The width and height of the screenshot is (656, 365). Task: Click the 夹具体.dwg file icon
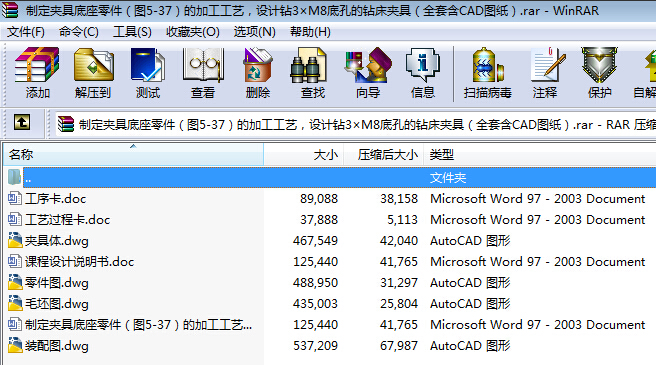pos(15,240)
